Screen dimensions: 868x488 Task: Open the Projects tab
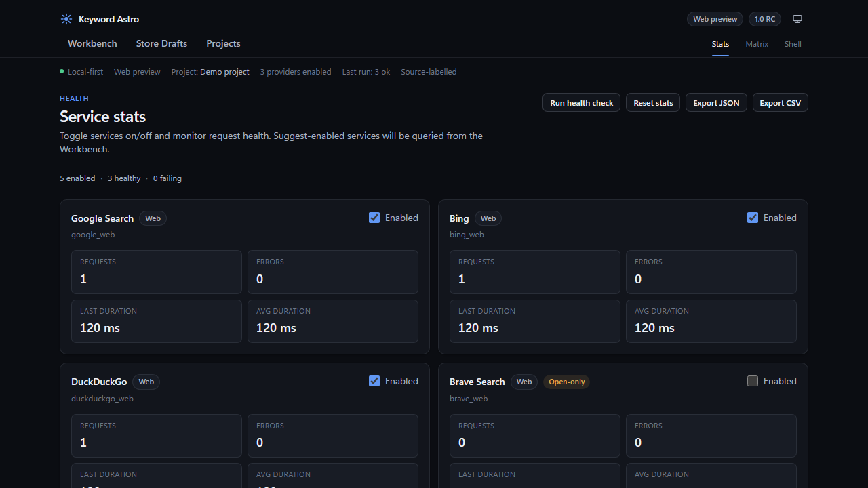click(x=223, y=43)
